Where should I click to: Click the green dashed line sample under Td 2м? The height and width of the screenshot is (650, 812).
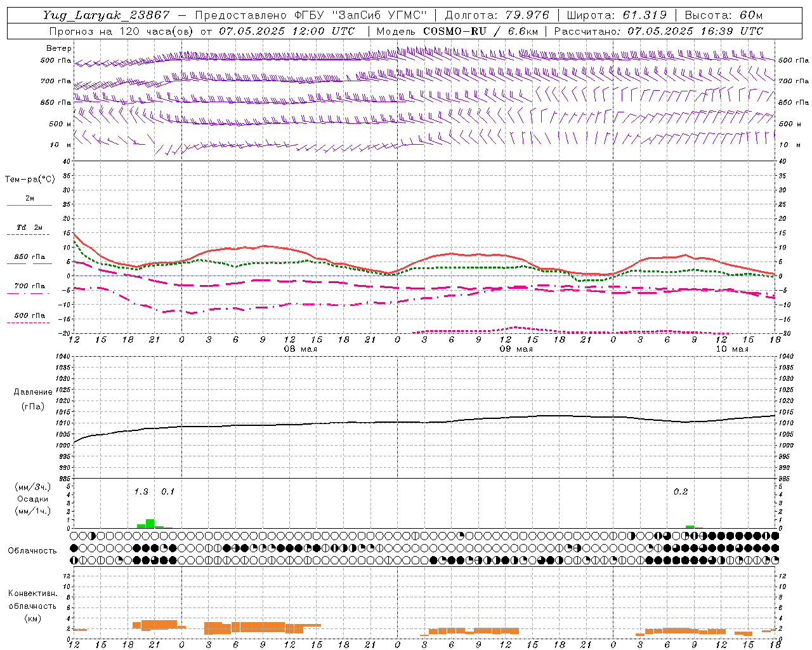[x=29, y=235]
